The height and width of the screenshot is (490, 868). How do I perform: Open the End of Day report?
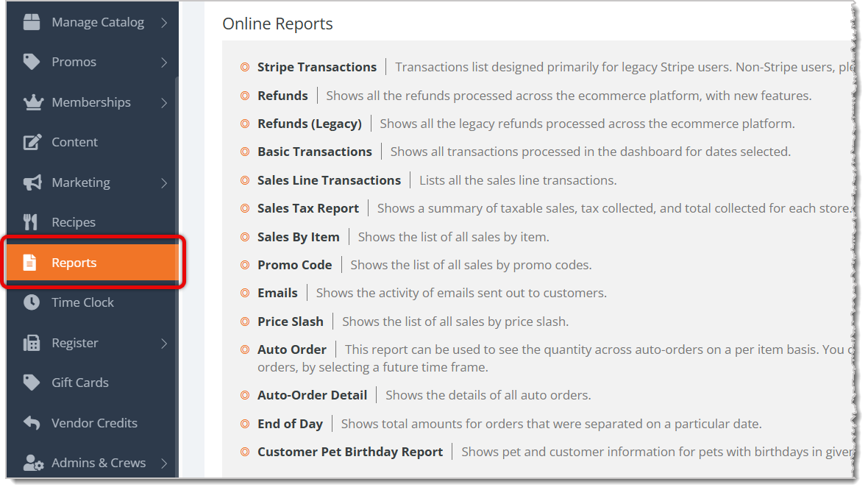(290, 424)
